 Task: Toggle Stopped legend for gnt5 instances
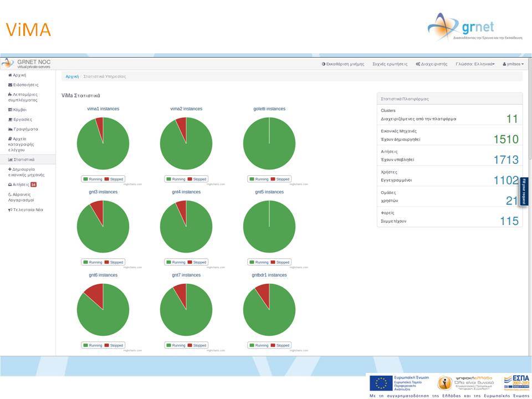(x=280, y=262)
